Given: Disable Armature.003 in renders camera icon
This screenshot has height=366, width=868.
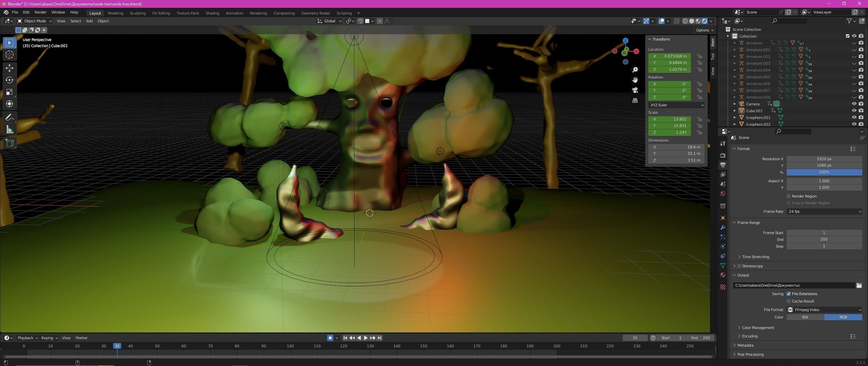Looking at the screenshot, I should click(x=861, y=63).
